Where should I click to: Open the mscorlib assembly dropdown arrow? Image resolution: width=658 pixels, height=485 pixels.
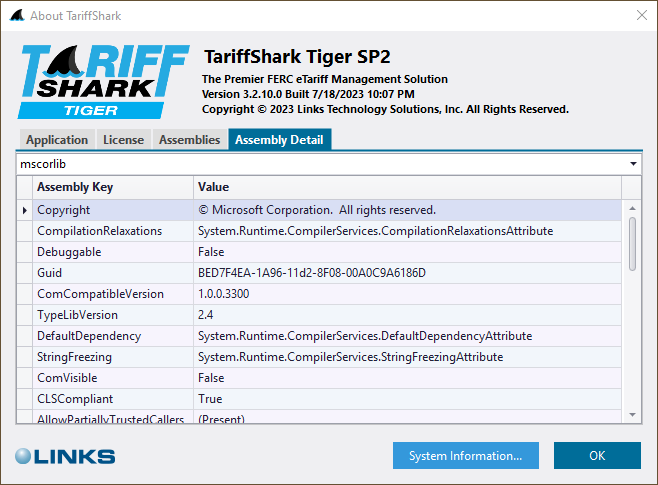click(x=633, y=164)
